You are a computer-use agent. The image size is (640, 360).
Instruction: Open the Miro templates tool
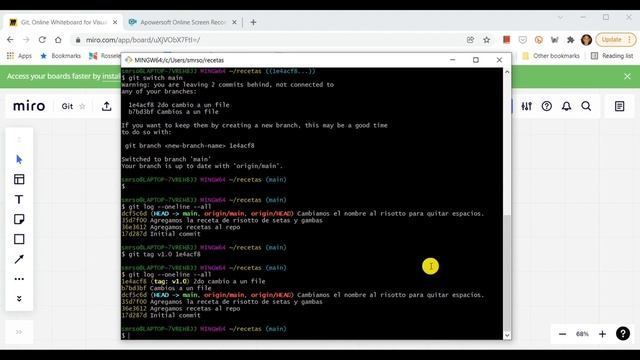(x=19, y=179)
